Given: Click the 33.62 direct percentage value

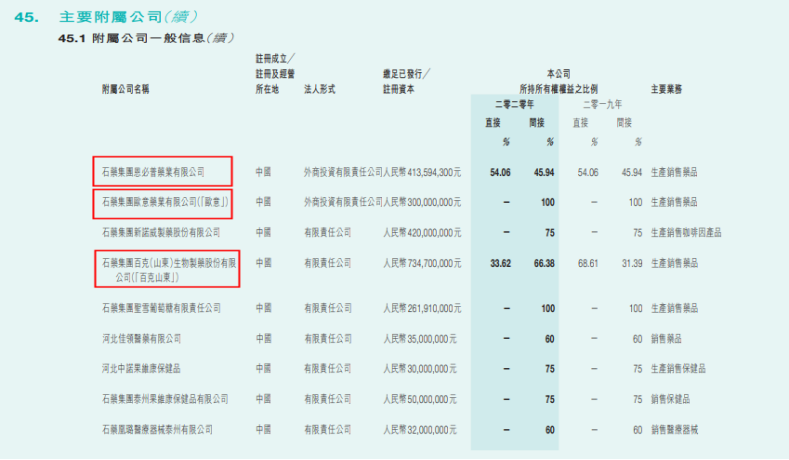Looking at the screenshot, I should (500, 263).
